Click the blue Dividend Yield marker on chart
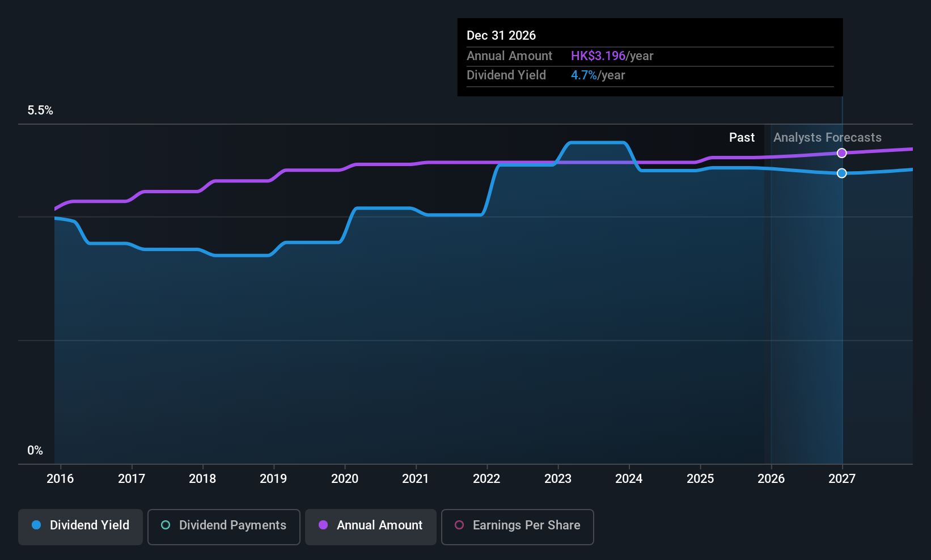The height and width of the screenshot is (560, 931). (841, 173)
